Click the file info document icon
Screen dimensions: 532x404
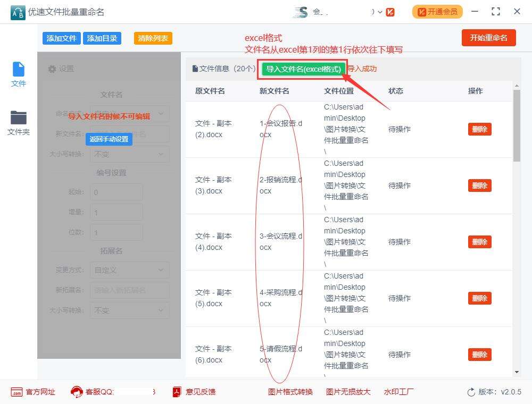pos(195,69)
